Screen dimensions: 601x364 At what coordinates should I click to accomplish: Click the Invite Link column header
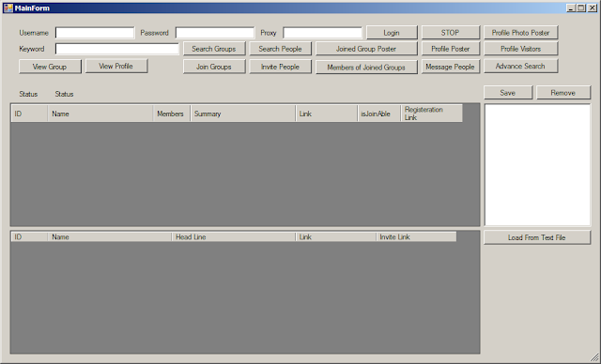coord(416,237)
